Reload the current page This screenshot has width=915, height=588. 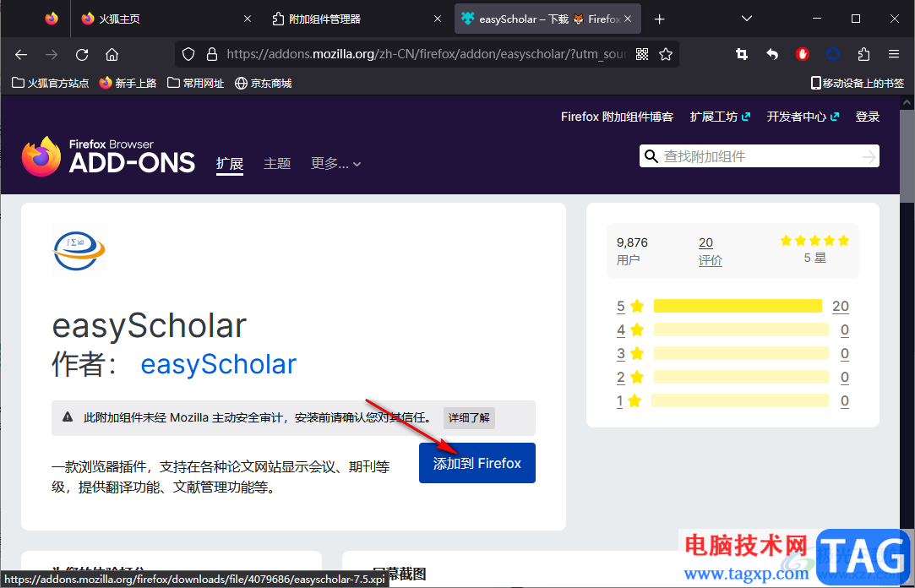click(x=82, y=54)
